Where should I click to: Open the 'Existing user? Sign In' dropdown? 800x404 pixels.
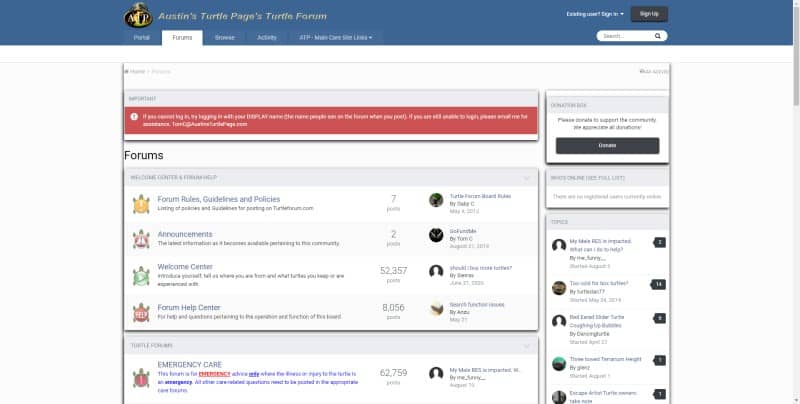click(x=595, y=14)
